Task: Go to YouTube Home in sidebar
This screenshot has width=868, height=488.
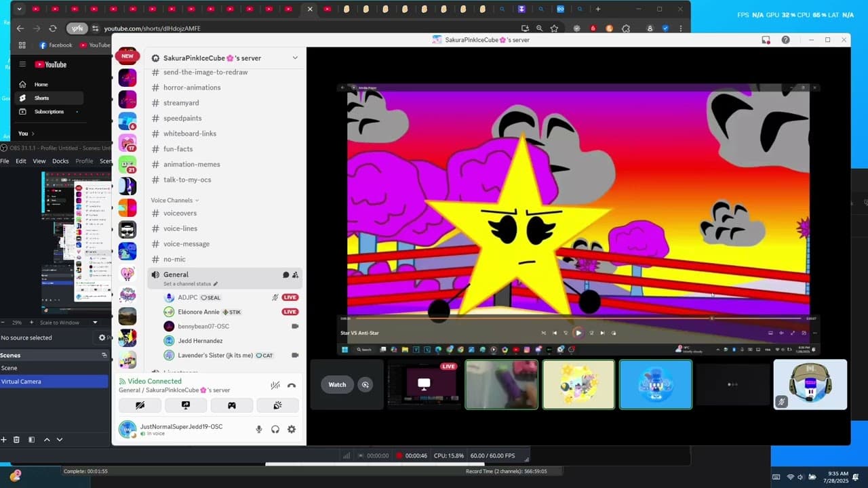Action: coord(41,85)
